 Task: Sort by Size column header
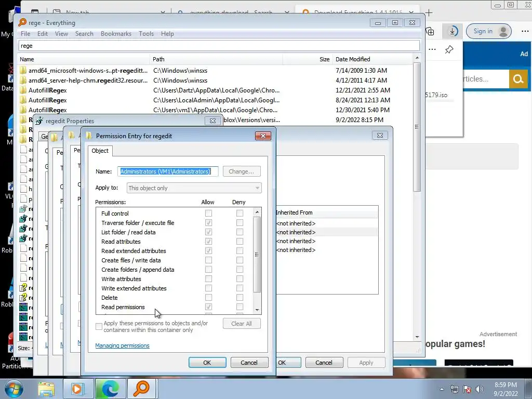point(308,59)
